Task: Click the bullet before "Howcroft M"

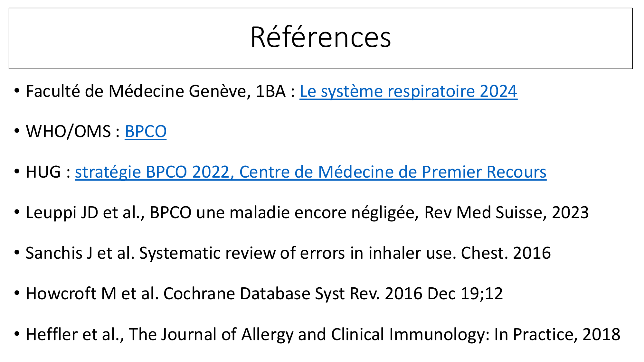Action: coord(17,293)
